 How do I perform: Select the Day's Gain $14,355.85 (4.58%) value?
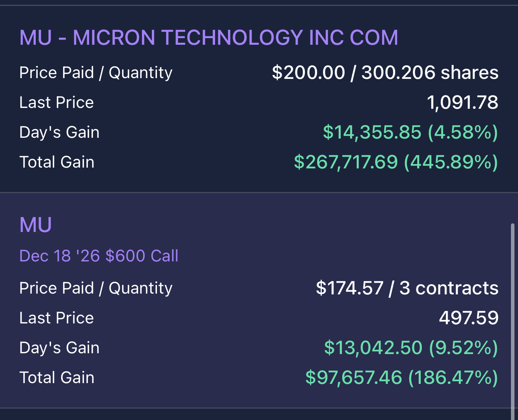tap(410, 132)
